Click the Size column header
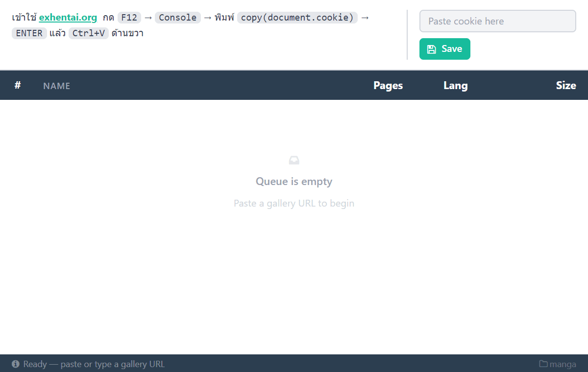Screen dimensions: 588x372 pyautogui.click(x=566, y=85)
